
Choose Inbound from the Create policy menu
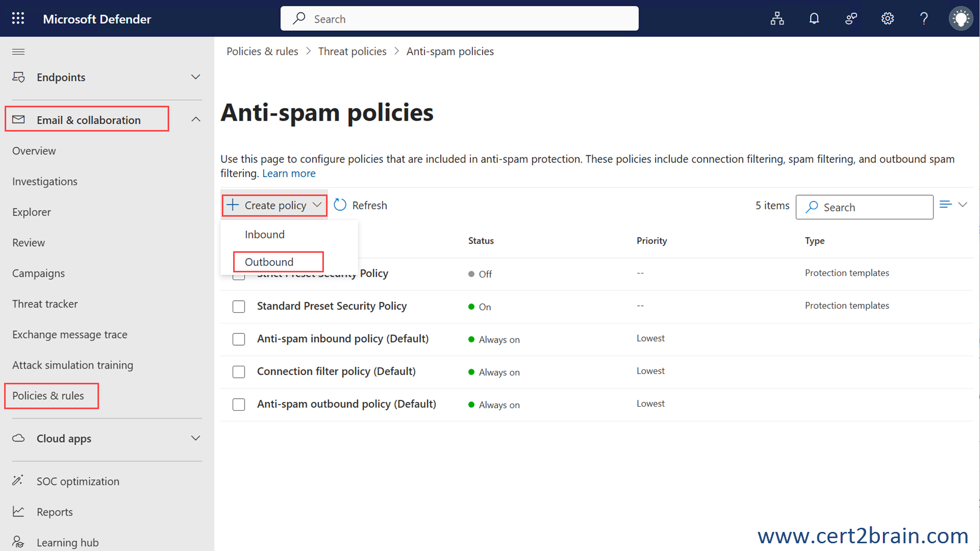[265, 235]
